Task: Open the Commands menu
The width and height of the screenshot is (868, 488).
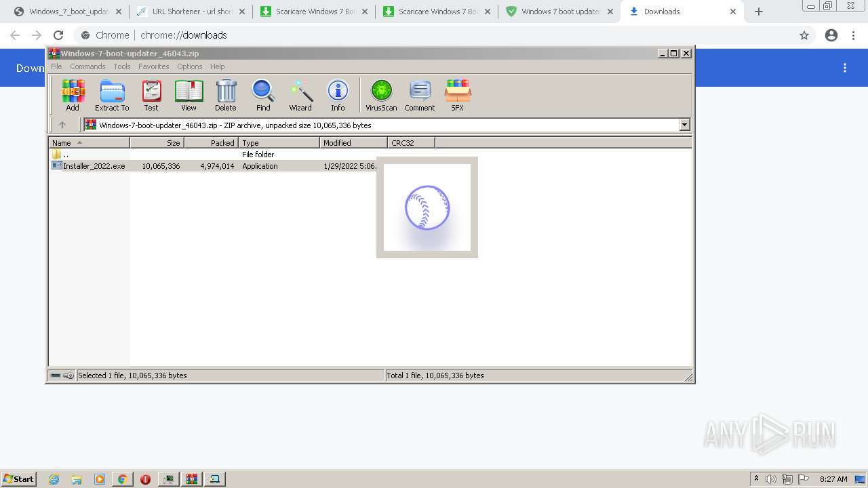Action: [87, 66]
